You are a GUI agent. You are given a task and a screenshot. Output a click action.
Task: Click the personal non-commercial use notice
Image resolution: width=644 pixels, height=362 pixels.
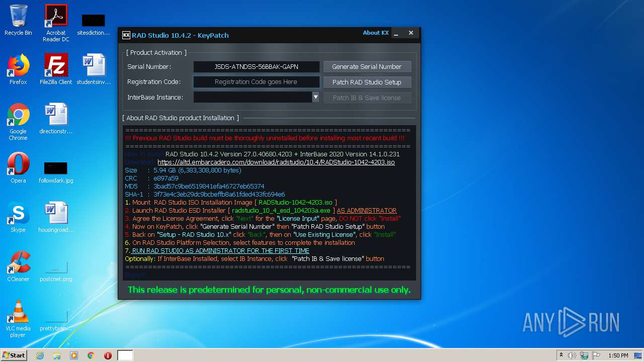[269, 290]
